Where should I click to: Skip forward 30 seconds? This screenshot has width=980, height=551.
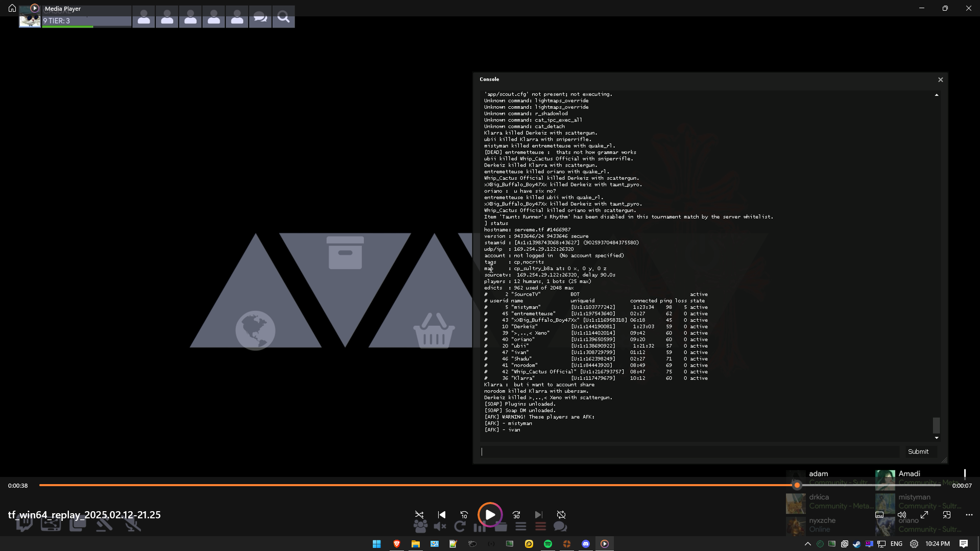(x=516, y=515)
